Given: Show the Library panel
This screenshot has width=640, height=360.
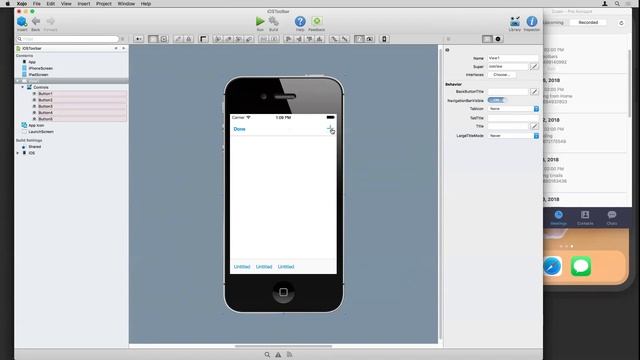Looking at the screenshot, I should [x=515, y=21].
